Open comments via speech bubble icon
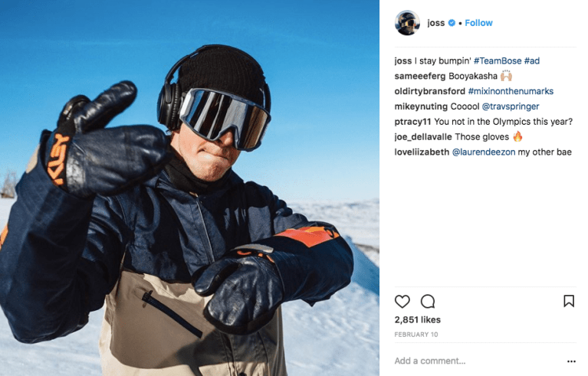Viewport: 588px width, 376px height. coord(428,301)
